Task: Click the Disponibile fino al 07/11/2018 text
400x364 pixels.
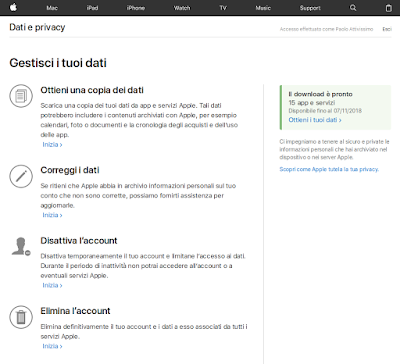Action: (325, 111)
